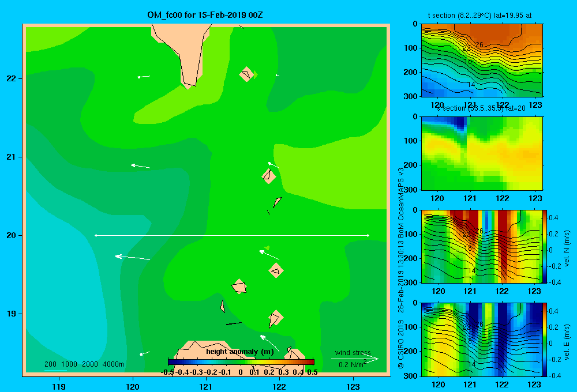Click the '0.2 N/m²' wind stress value
This screenshot has width=577, height=392.
[x=353, y=364]
